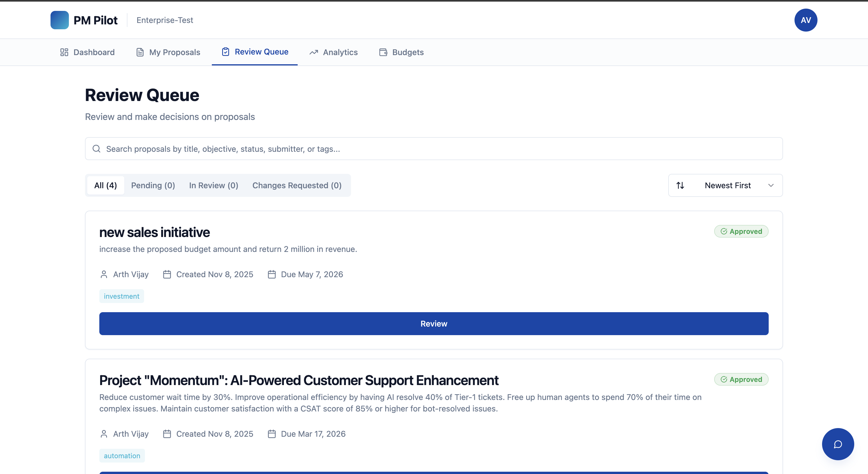Viewport: 868px width, 474px height.
Task: Show Changes Requested (0) proposals
Action: [297, 185]
